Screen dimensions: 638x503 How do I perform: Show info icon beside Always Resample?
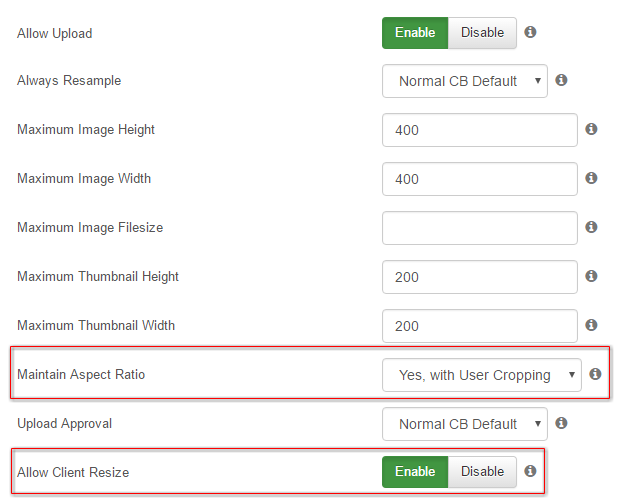561,80
